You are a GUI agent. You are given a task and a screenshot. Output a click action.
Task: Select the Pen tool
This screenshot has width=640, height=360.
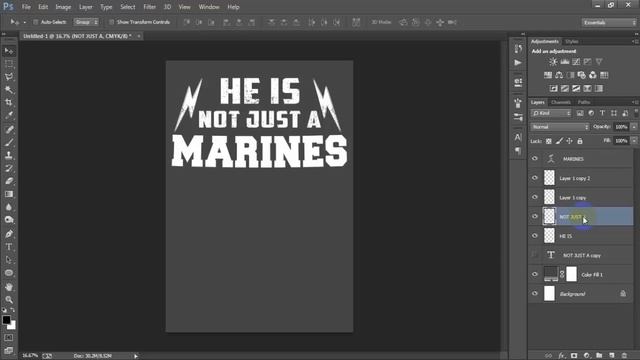(x=9, y=234)
